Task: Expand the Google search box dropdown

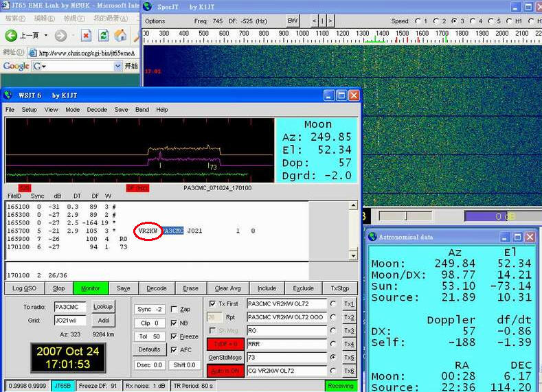Action: tap(118, 66)
